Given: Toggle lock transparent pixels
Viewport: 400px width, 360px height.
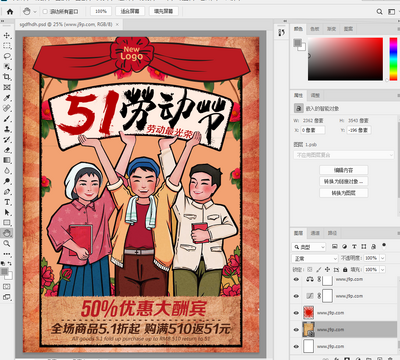Looking at the screenshot, I should click(310, 269).
